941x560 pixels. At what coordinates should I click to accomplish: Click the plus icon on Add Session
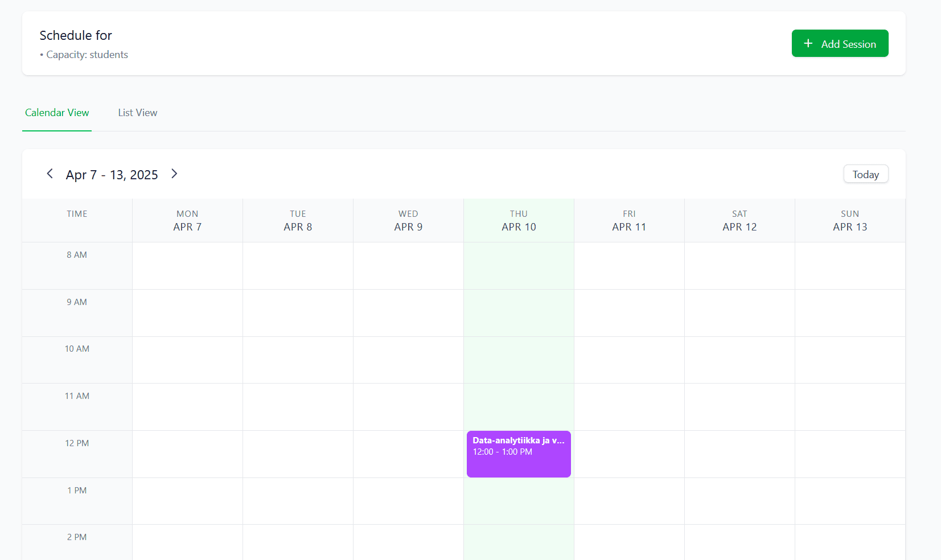[808, 43]
